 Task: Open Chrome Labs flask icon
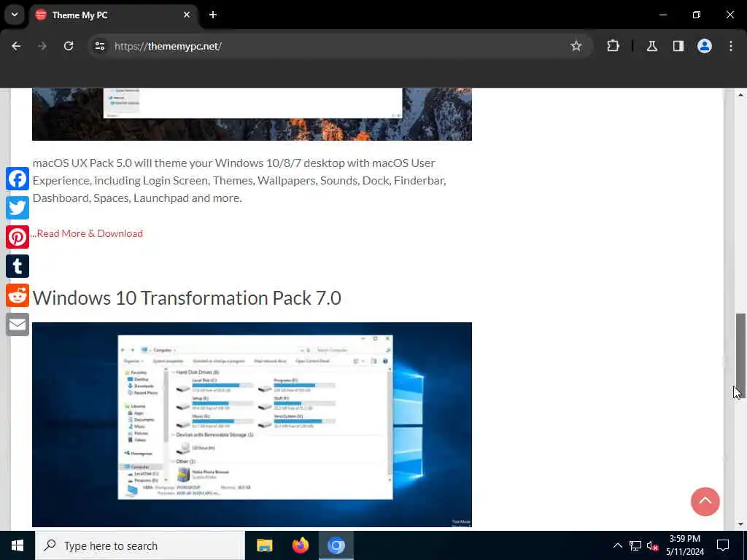click(x=651, y=46)
